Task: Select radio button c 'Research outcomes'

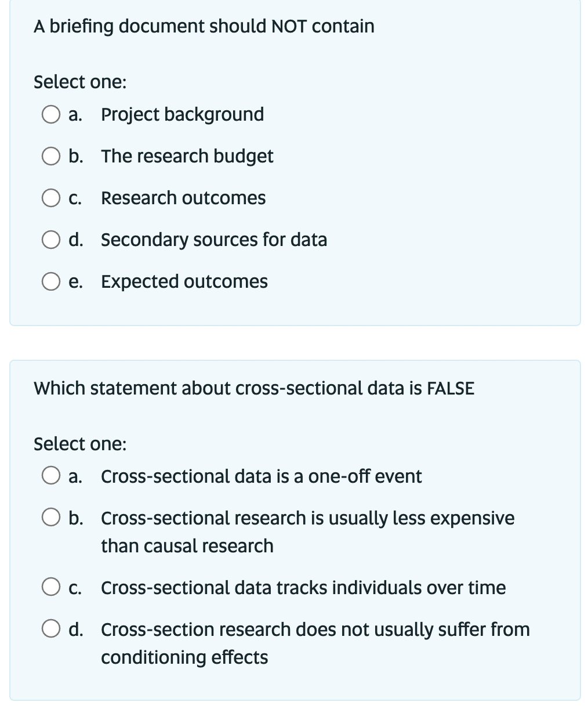Action: point(51,198)
